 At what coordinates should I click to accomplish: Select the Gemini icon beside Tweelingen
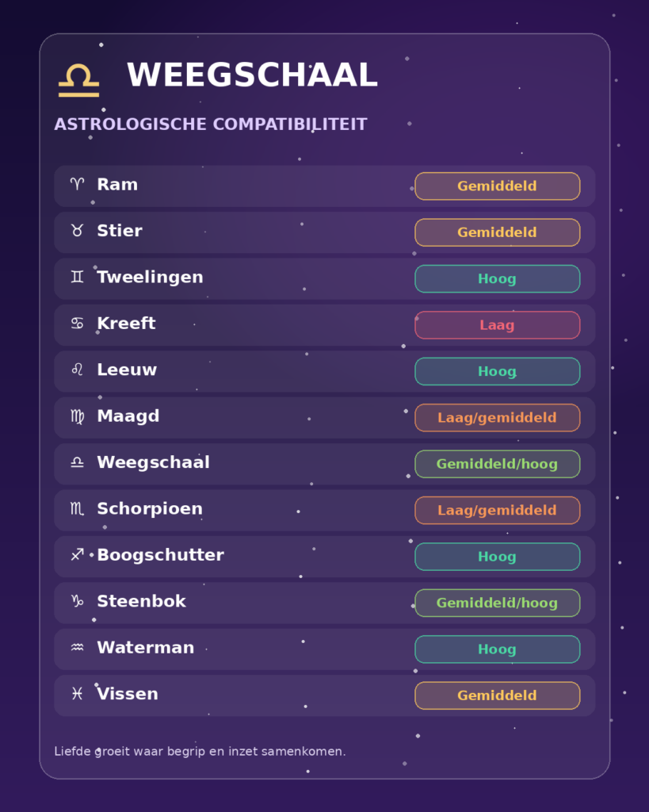click(77, 277)
